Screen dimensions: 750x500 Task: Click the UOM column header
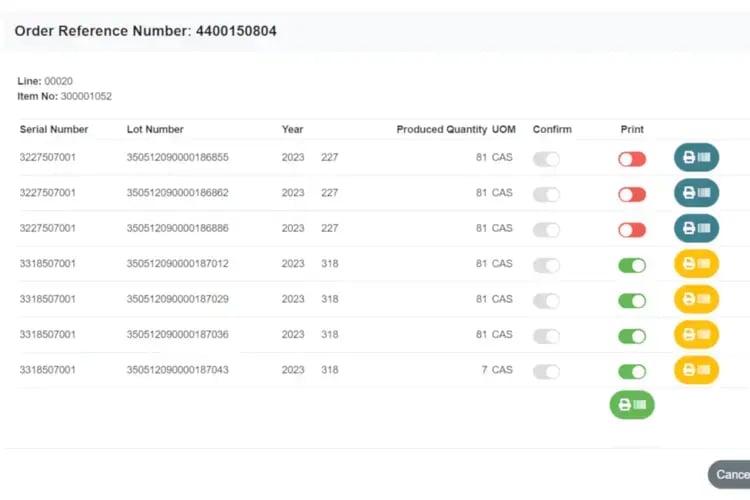(504, 129)
